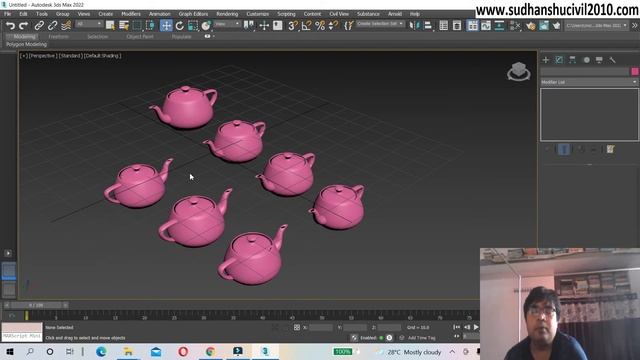
Task: Switch to Utilities command panel
Action: click(x=612, y=60)
